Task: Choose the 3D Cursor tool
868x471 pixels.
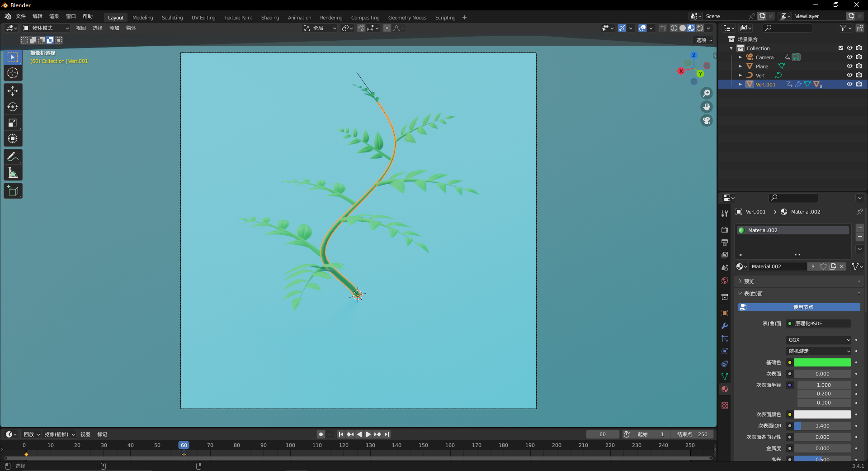Action: 13,73
